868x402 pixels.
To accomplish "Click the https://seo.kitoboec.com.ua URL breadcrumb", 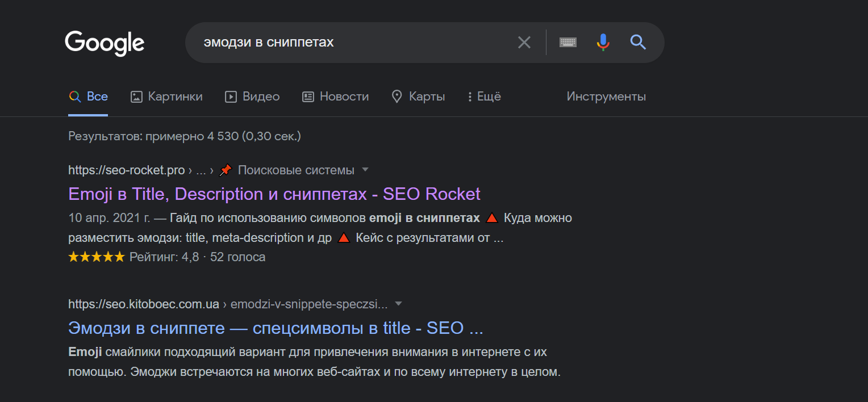I will point(144,304).
